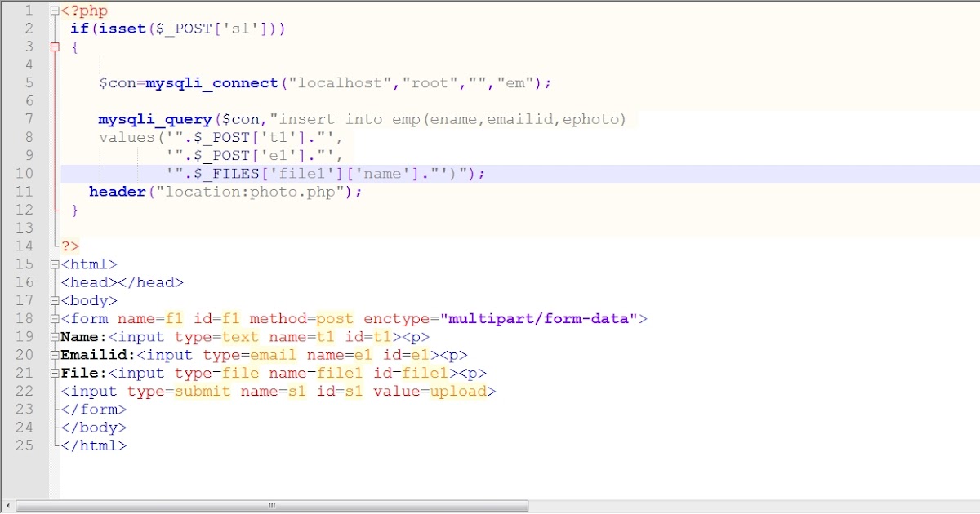Toggle the fold marker beside the File input line

54,373
